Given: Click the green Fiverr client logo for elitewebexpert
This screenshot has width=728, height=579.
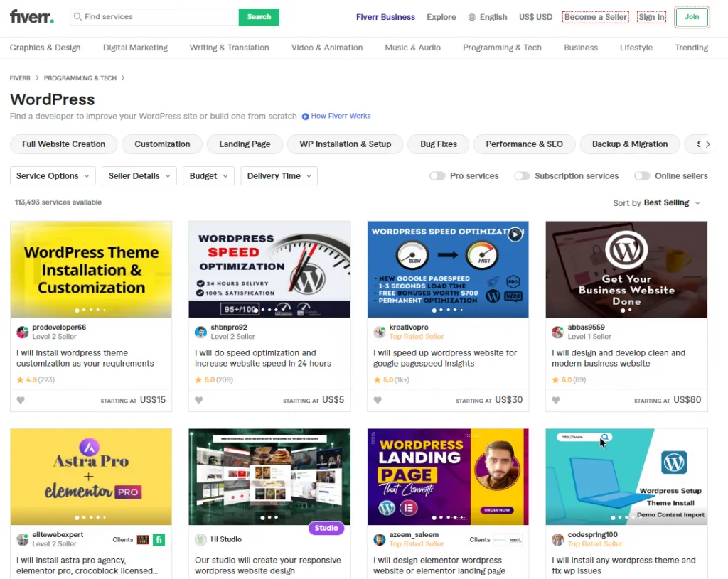Looking at the screenshot, I should coord(159,539).
